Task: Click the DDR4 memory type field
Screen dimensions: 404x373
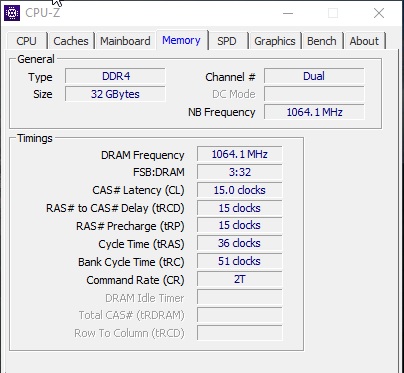Action: (115, 76)
